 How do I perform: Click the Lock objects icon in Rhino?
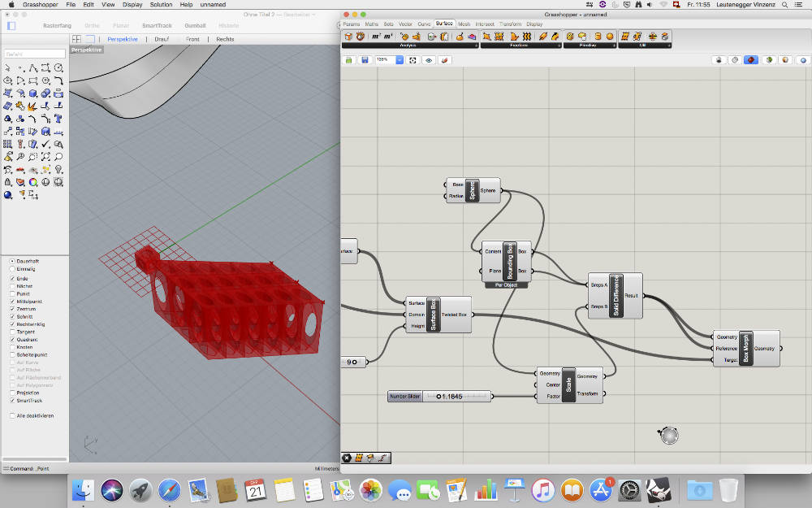click(x=7, y=182)
